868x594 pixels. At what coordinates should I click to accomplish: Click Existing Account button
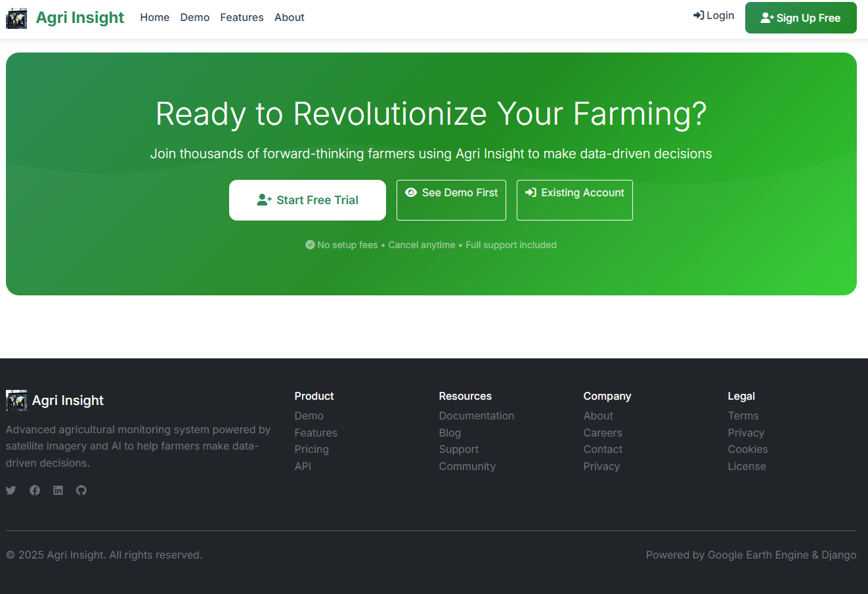pyautogui.click(x=575, y=200)
